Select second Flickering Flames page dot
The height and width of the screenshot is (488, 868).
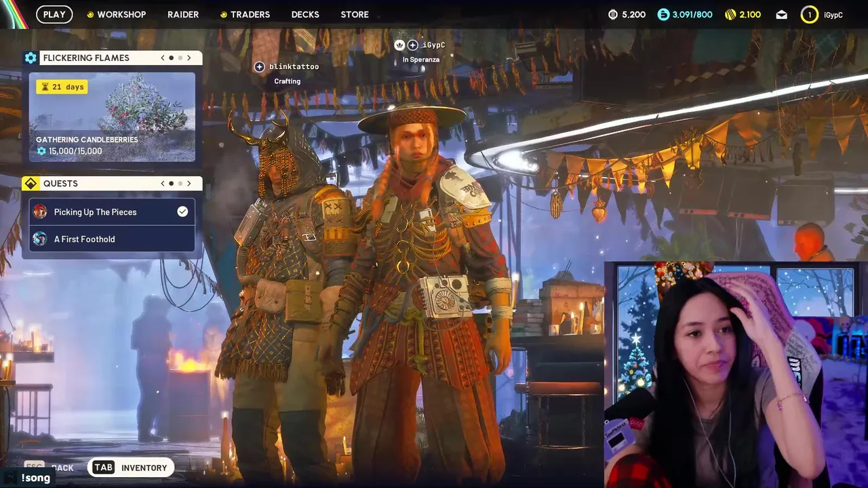coord(180,58)
